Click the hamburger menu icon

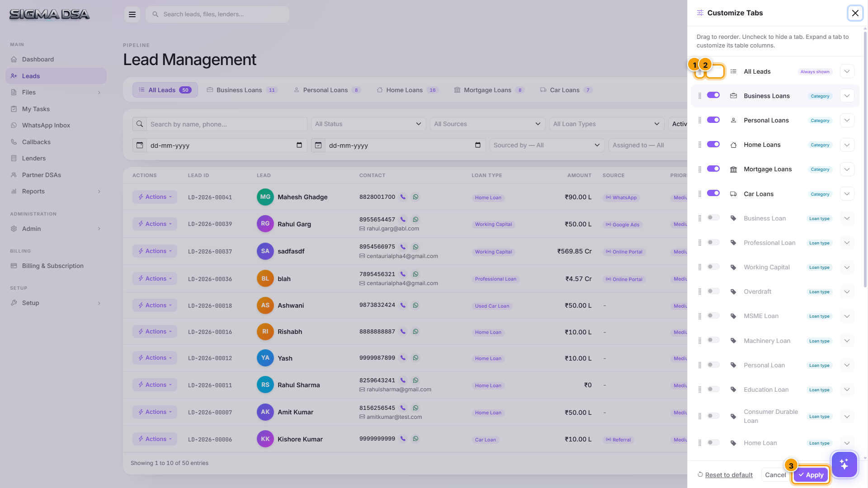click(132, 14)
